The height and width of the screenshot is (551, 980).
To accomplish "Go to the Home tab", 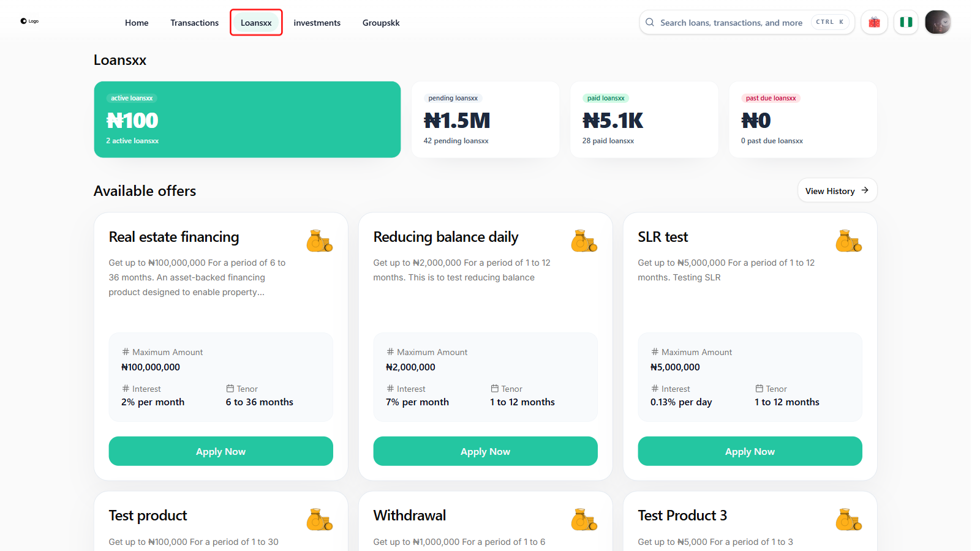I will coord(137,23).
